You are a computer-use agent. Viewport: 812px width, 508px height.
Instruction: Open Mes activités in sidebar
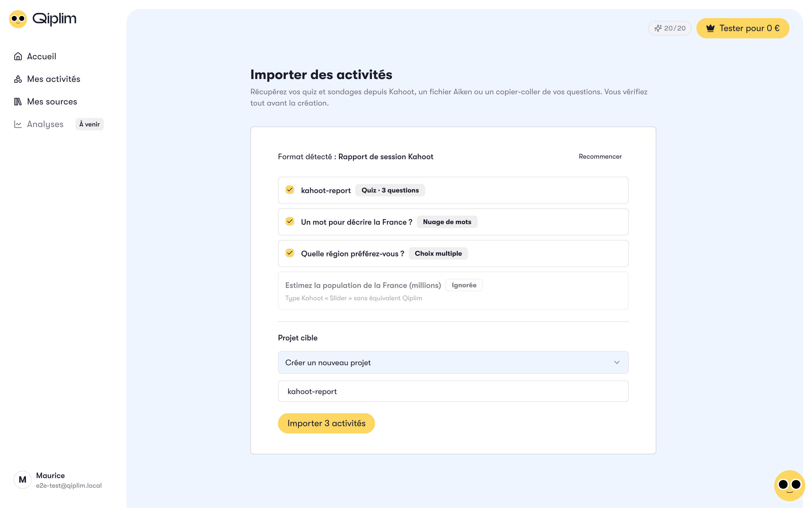[x=53, y=79]
